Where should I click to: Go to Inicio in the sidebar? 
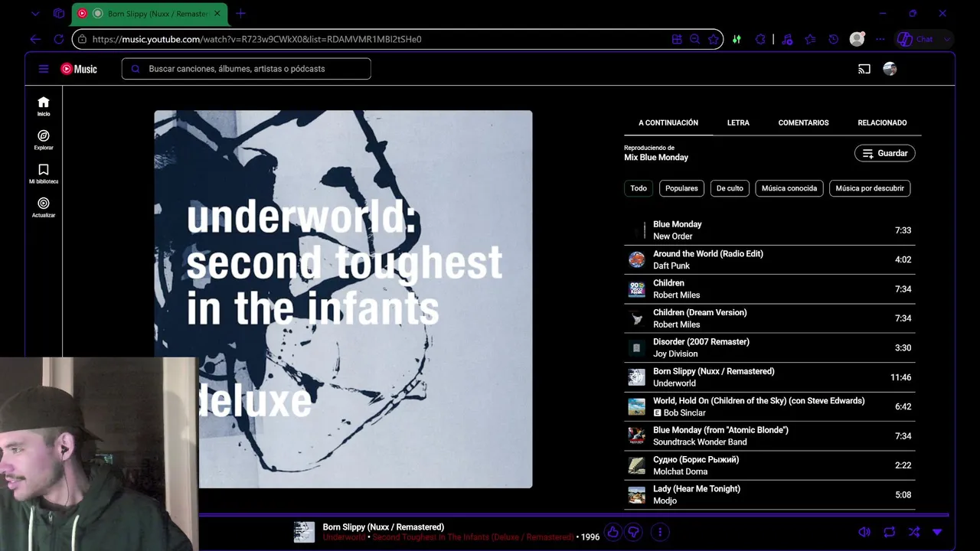pyautogui.click(x=44, y=106)
